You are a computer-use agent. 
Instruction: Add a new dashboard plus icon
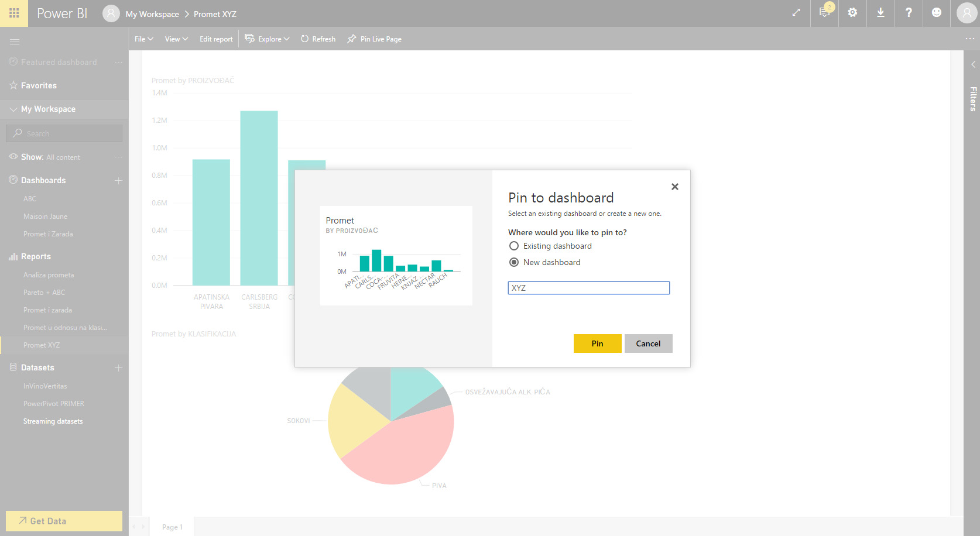(x=118, y=180)
